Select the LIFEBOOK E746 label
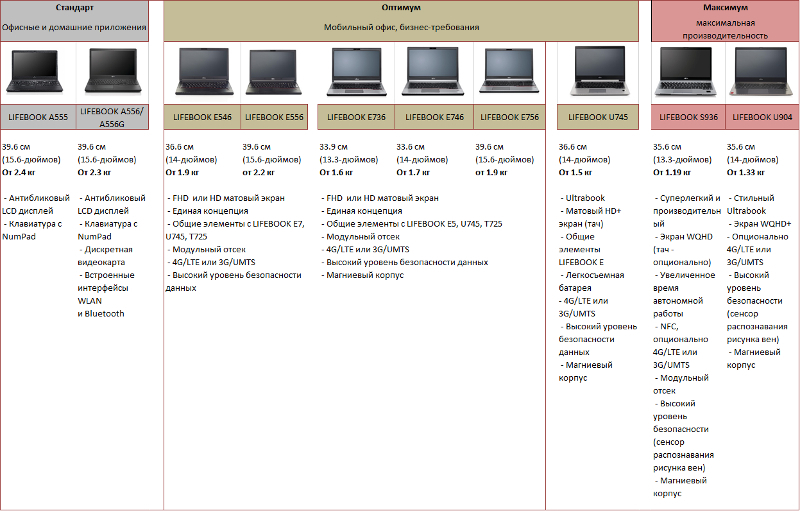The height and width of the screenshot is (511, 800). click(434, 117)
